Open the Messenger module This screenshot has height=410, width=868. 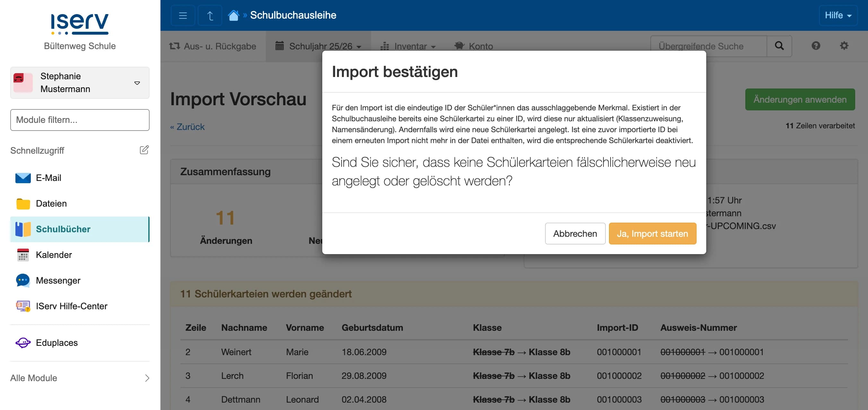[58, 280]
